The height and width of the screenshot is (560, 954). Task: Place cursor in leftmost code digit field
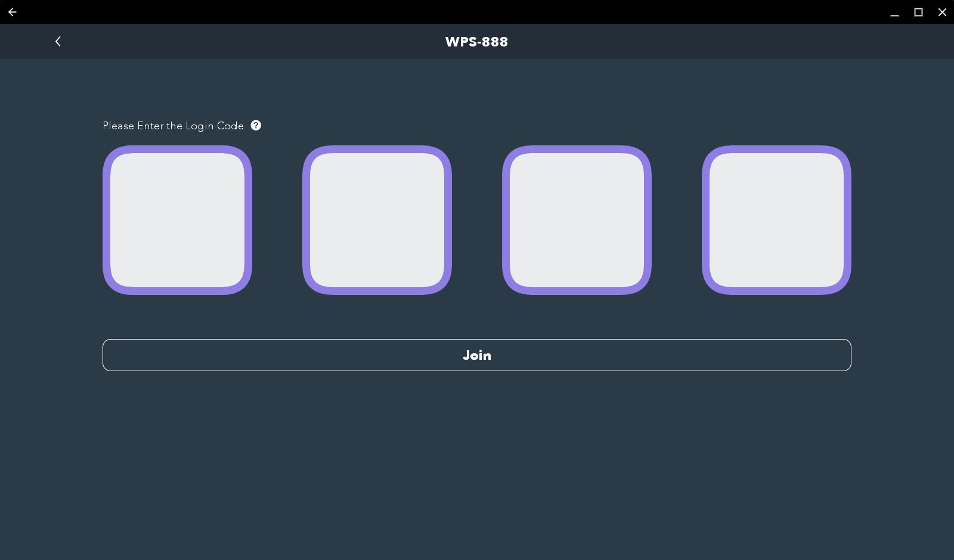177,220
